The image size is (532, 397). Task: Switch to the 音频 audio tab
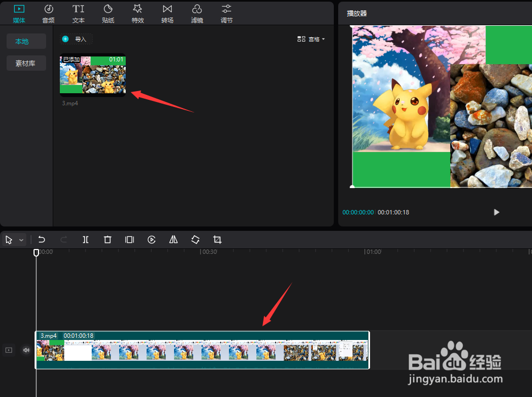point(48,14)
